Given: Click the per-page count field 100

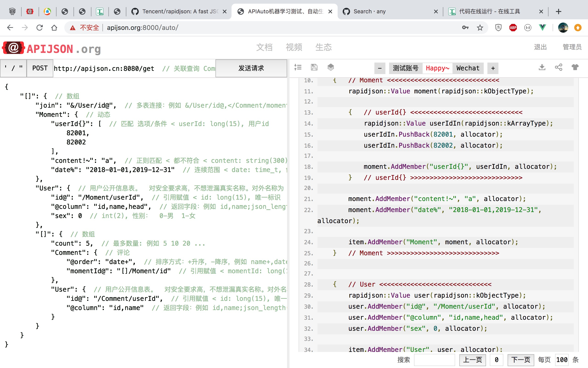Looking at the screenshot, I should (562, 360).
